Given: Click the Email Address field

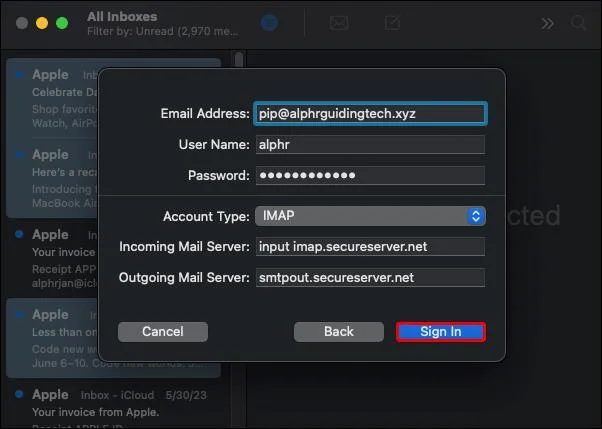Looking at the screenshot, I should pos(370,114).
